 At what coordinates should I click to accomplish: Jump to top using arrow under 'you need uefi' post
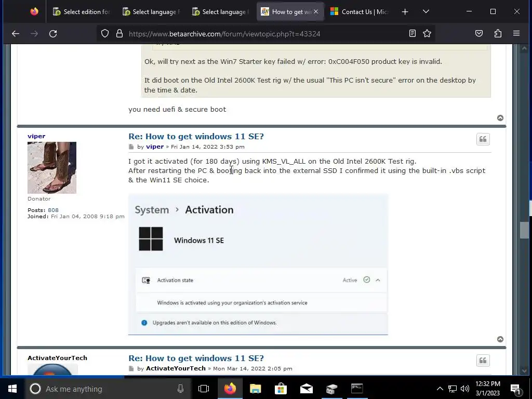500,118
